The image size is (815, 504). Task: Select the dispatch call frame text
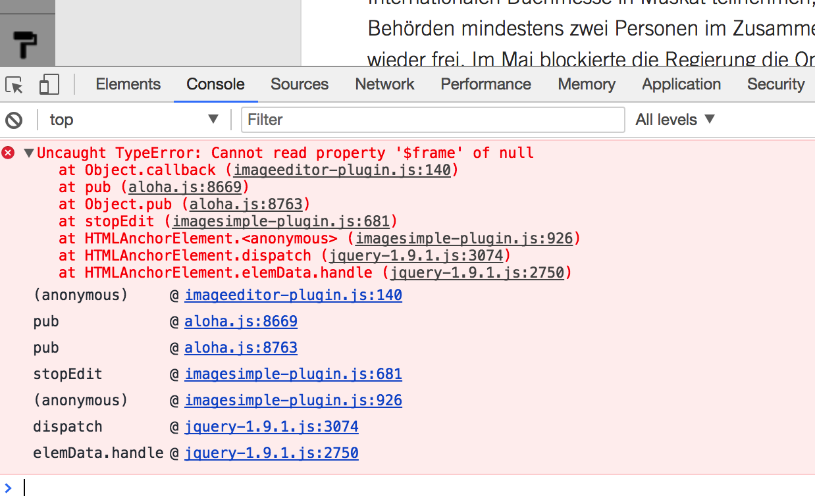pos(68,427)
